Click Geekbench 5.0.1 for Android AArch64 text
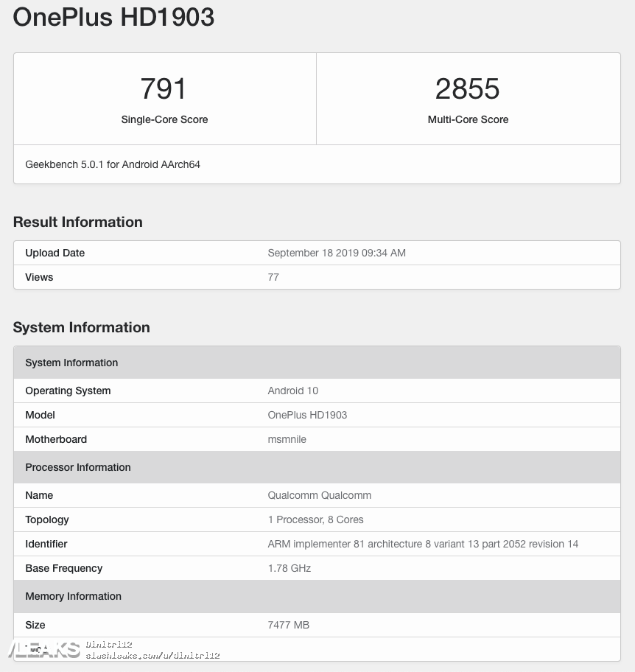 click(x=113, y=164)
